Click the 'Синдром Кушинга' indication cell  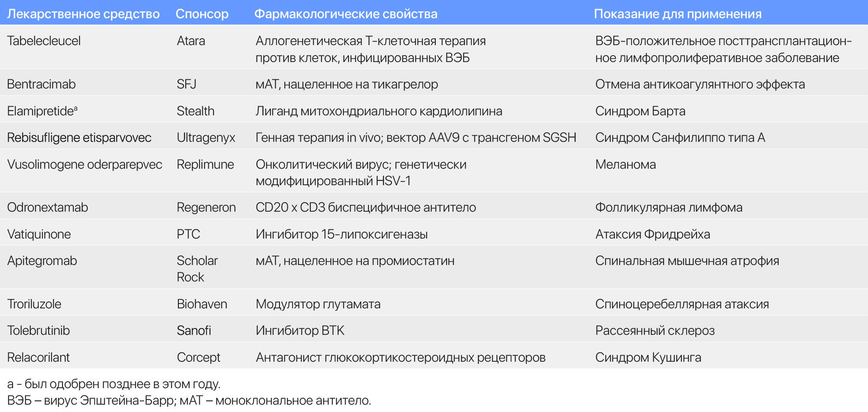tap(648, 357)
